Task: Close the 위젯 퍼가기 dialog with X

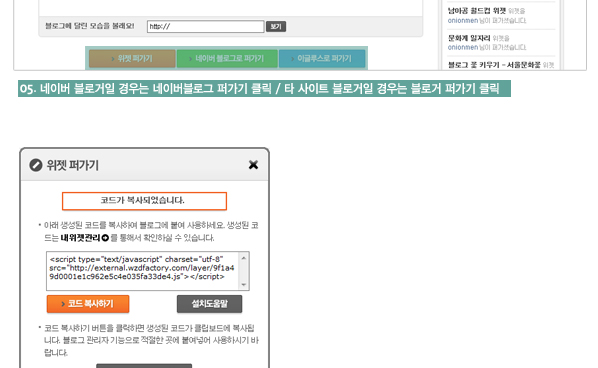Action: coord(253,165)
